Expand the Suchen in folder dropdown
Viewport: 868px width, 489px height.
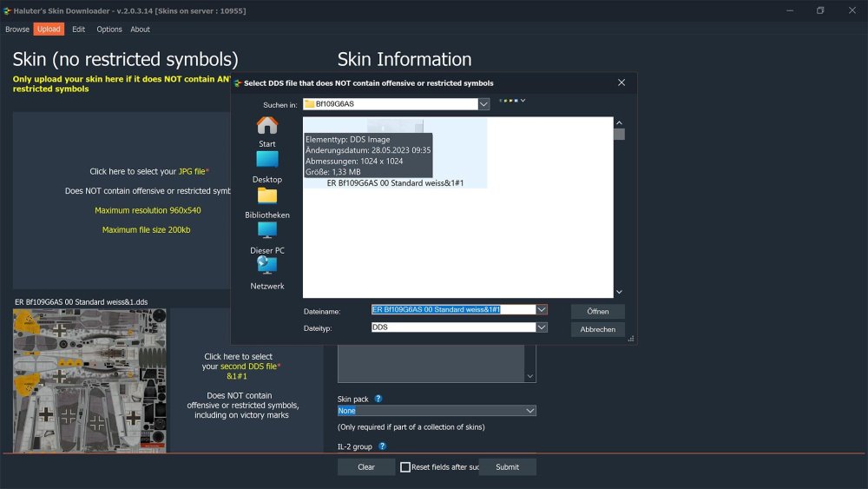(x=483, y=104)
